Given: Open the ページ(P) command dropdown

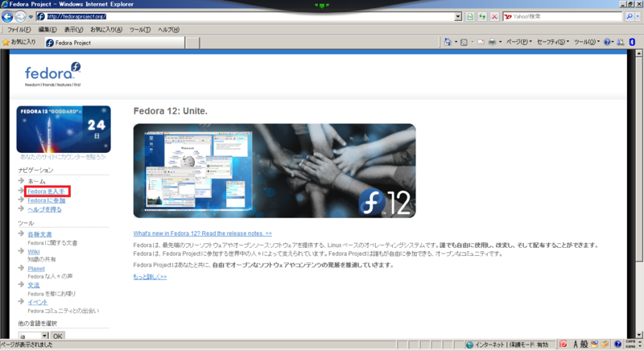Looking at the screenshot, I should pos(519,42).
